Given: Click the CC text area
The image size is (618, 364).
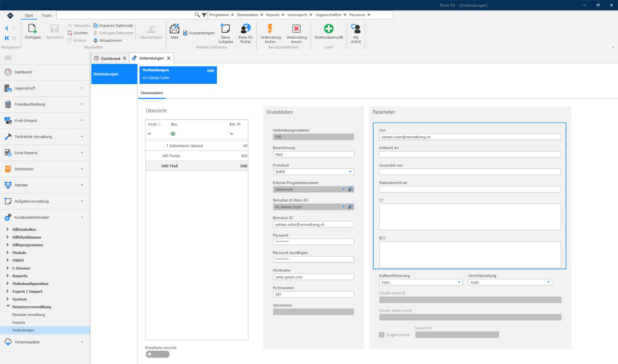Looking at the screenshot, I should (470, 217).
